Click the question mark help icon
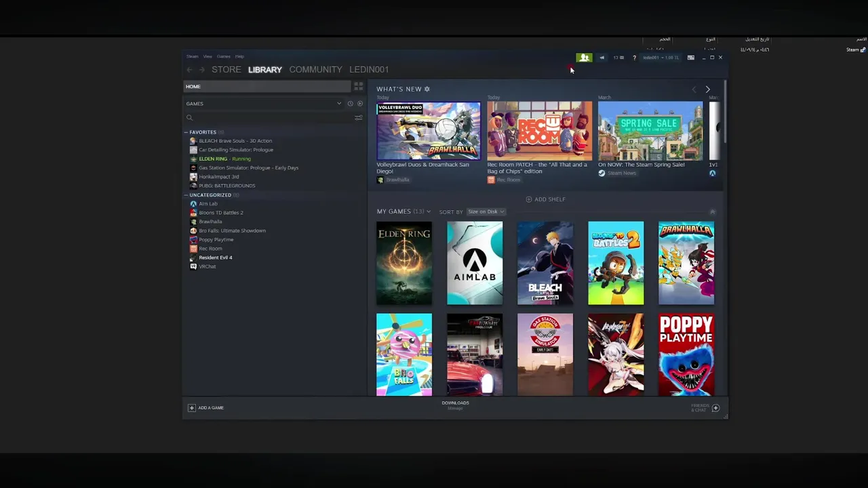Screen dimensions: 868x488 coord(634,58)
